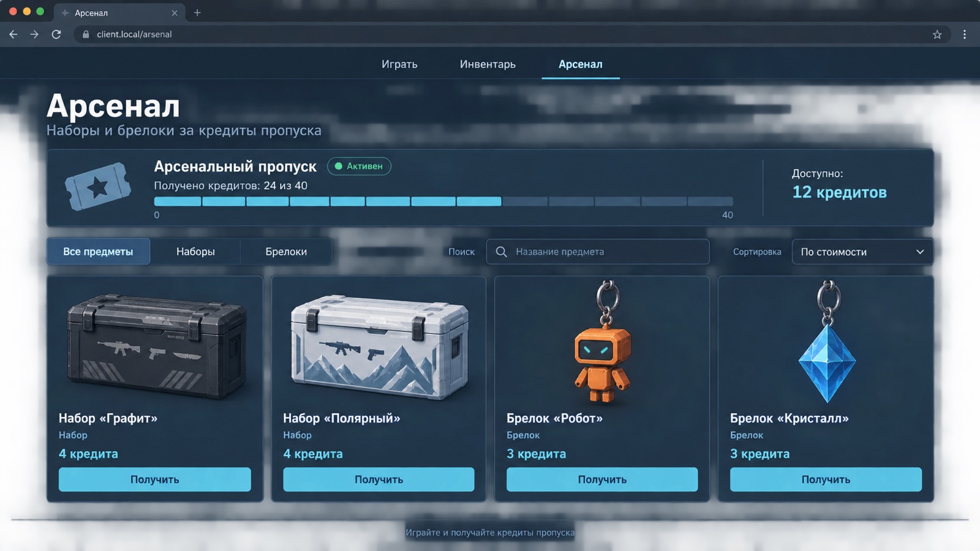Click the Получено кредитов: 24 из 40 text
Viewport: 980px width, 551px height.
pos(230,186)
